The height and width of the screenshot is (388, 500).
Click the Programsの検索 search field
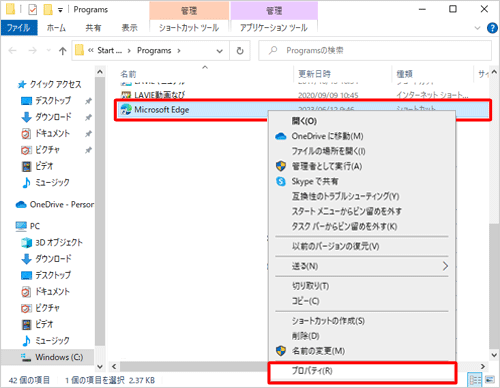(x=375, y=51)
